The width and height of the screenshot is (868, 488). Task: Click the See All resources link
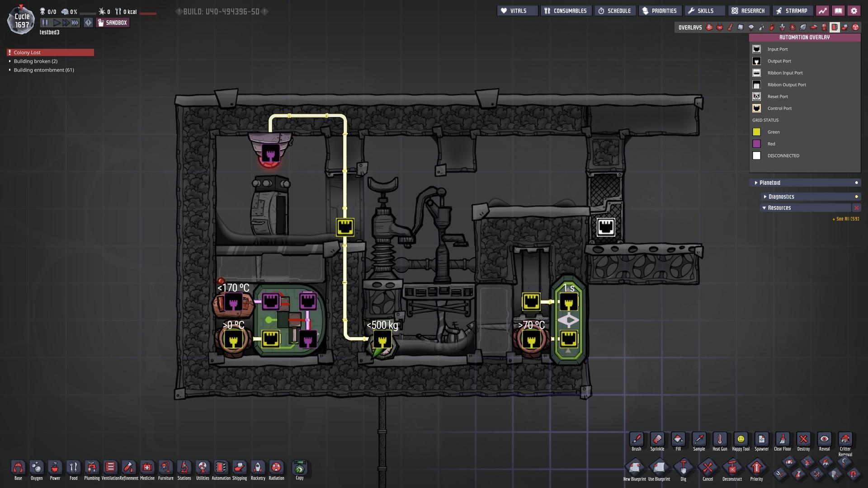pyautogui.click(x=845, y=219)
